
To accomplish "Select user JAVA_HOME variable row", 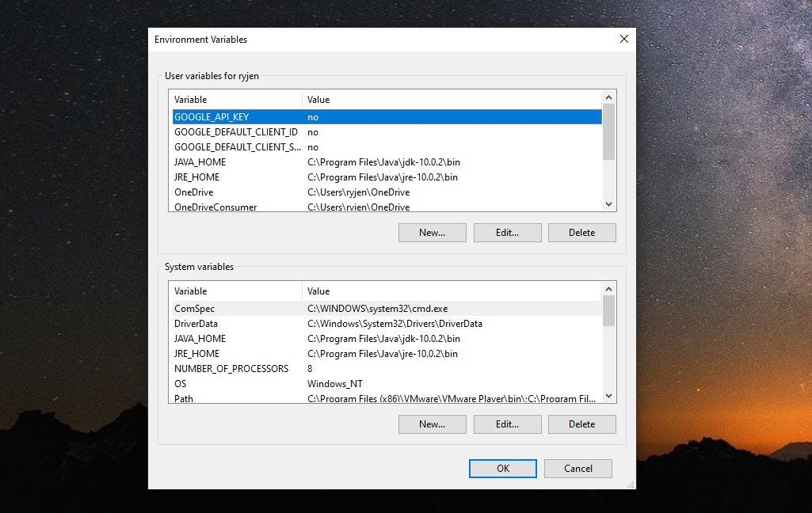I will [387, 162].
